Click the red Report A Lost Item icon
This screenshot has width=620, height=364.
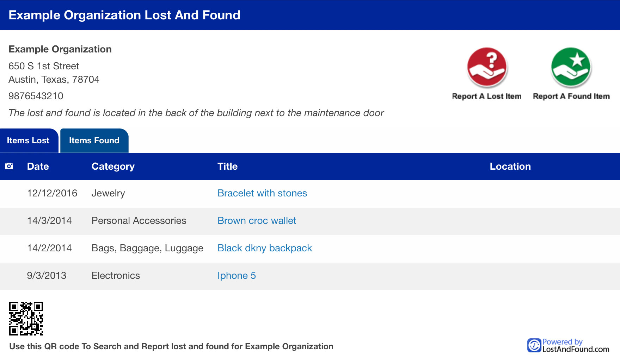[487, 67]
